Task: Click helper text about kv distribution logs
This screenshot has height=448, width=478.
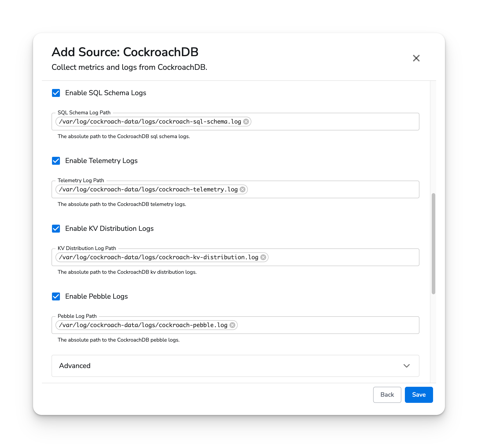Action: click(127, 272)
